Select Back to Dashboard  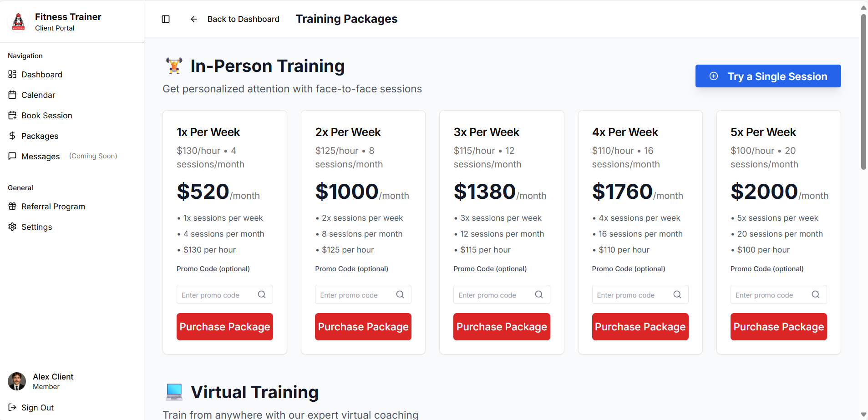click(x=243, y=19)
